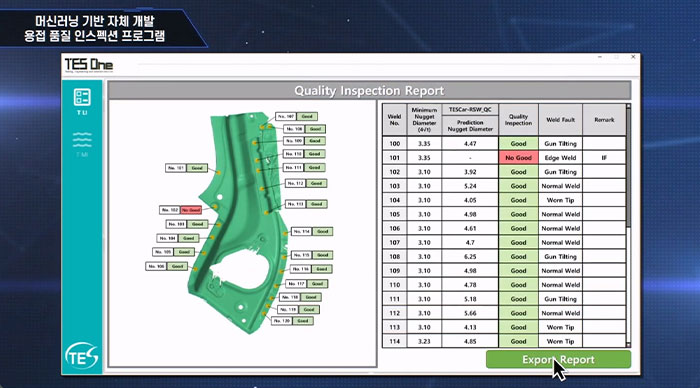
Task: Click the Quality Inspection Report title bar
Action: [369, 91]
